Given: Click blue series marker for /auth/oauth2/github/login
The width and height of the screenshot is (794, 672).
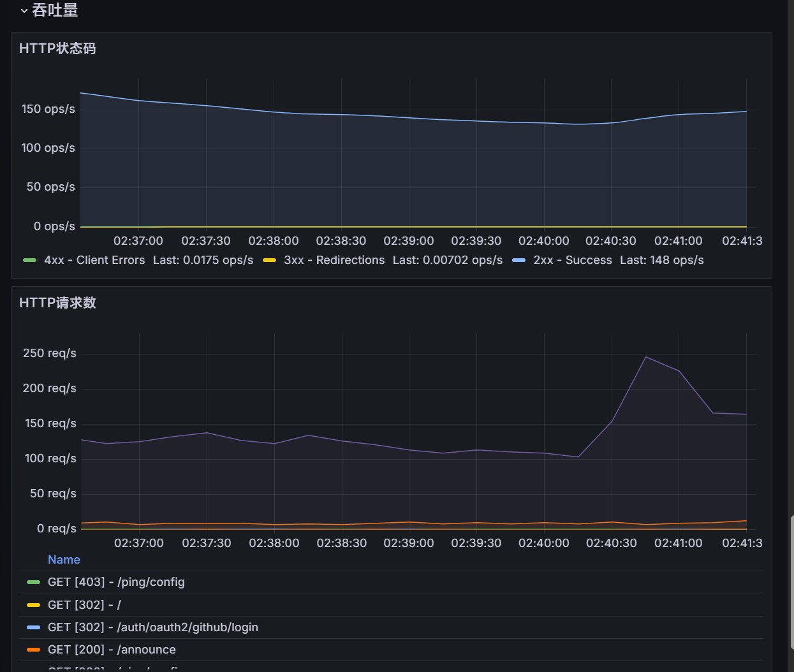Looking at the screenshot, I should 33,627.
